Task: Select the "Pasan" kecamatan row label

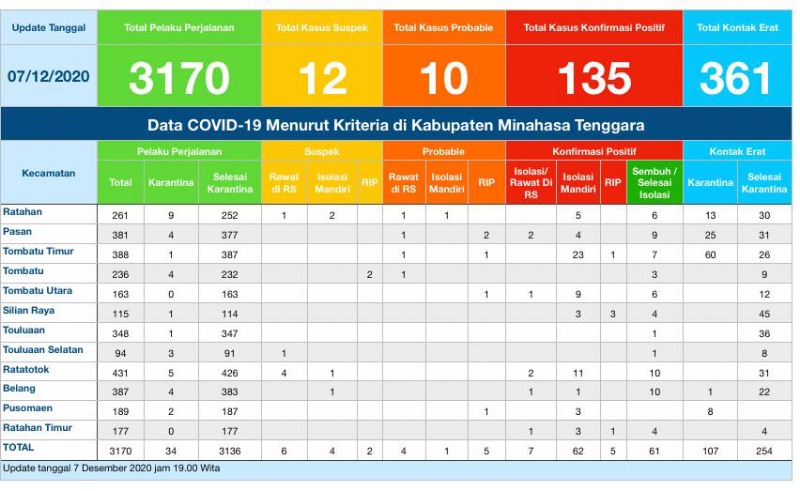Action: point(17,231)
